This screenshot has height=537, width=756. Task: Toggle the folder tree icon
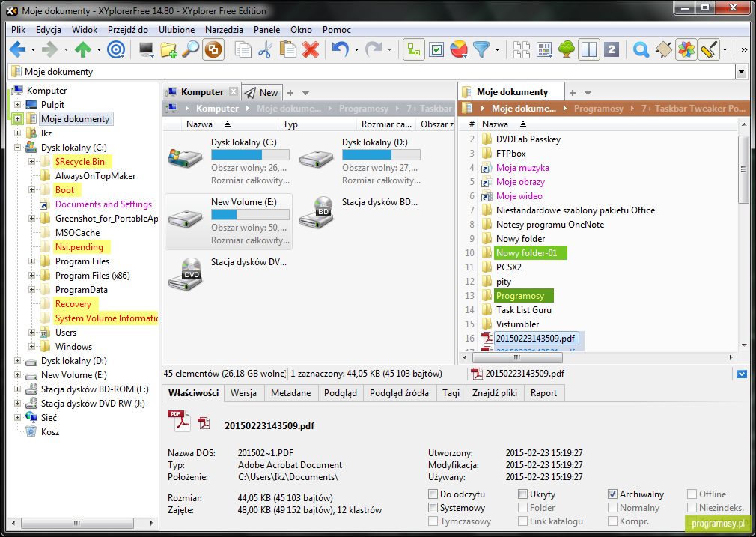[567, 49]
